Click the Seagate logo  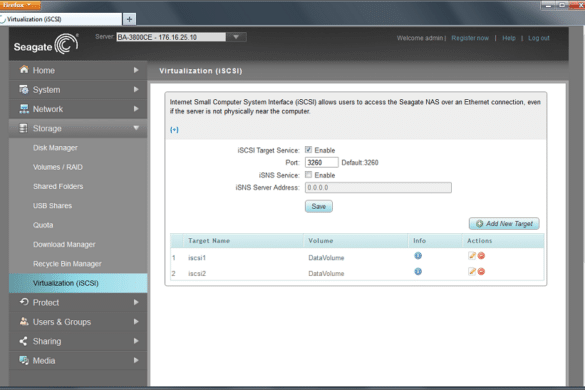[x=46, y=44]
